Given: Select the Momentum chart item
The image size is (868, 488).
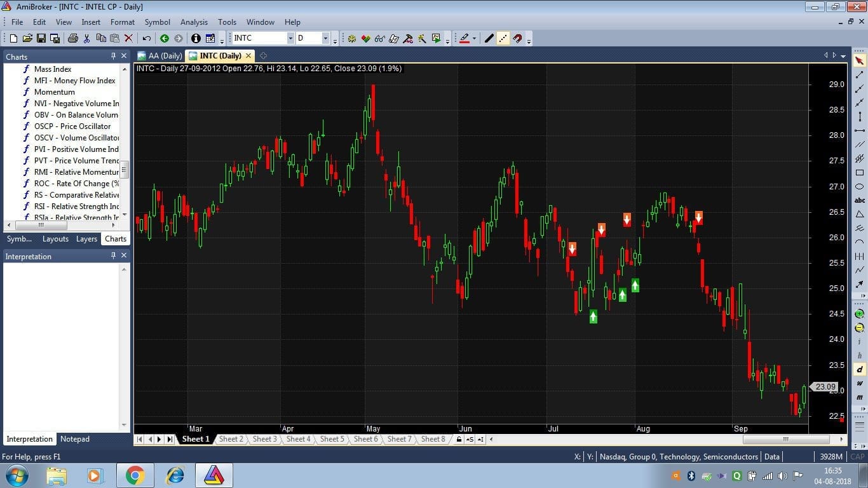Looking at the screenshot, I should (x=55, y=92).
